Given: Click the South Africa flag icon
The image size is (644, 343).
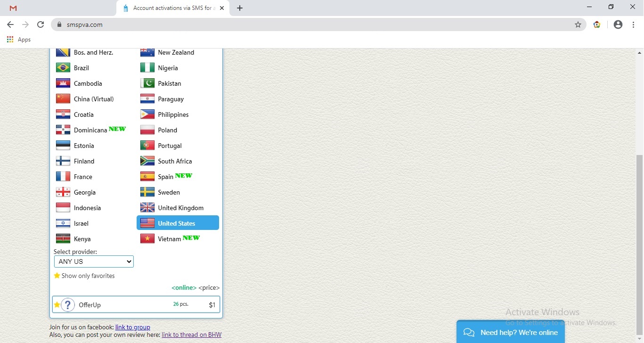Looking at the screenshot, I should pyautogui.click(x=147, y=161).
